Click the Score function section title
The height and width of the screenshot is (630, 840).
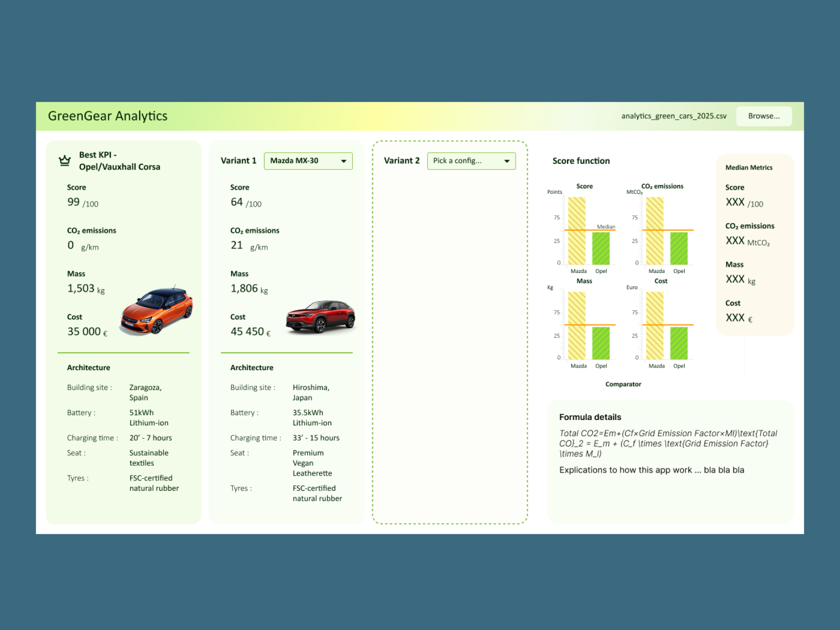[581, 161]
